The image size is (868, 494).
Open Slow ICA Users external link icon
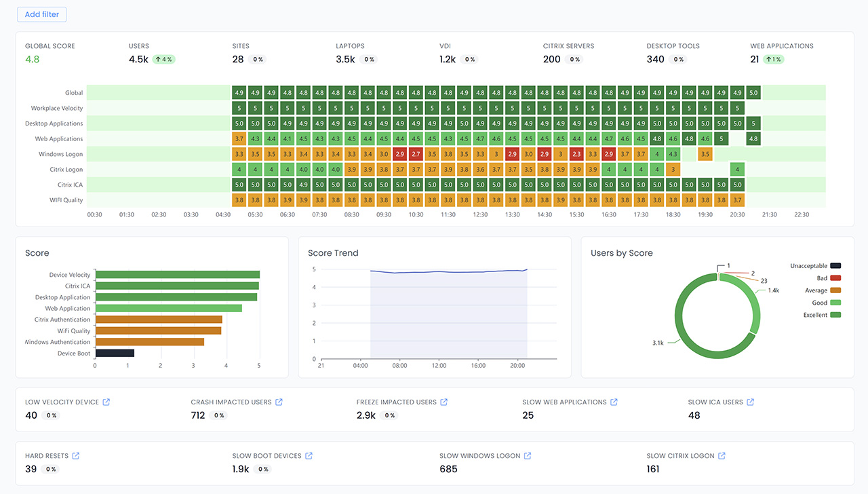coord(751,402)
